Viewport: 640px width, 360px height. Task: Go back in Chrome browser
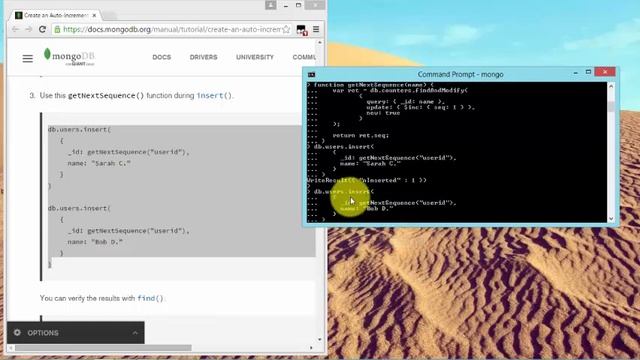(16, 29)
